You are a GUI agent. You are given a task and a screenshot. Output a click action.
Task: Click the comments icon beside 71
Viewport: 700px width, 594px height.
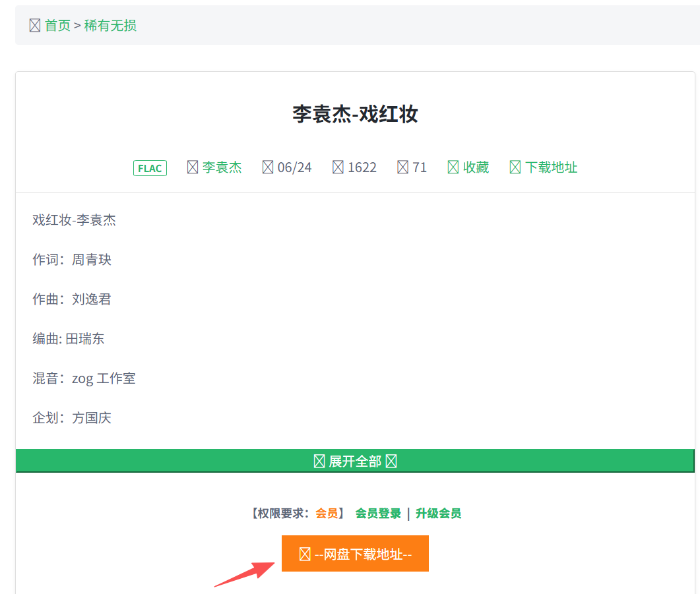(x=403, y=167)
